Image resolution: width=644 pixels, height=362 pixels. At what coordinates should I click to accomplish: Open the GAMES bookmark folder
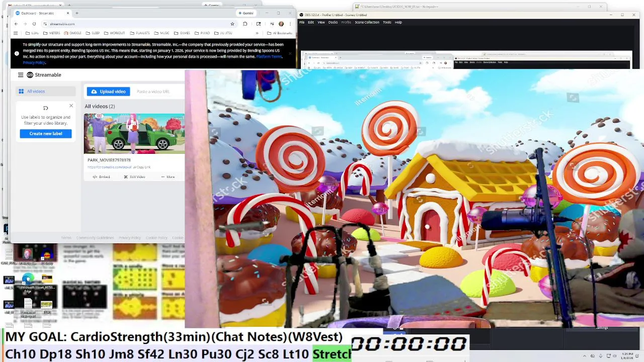182,33
